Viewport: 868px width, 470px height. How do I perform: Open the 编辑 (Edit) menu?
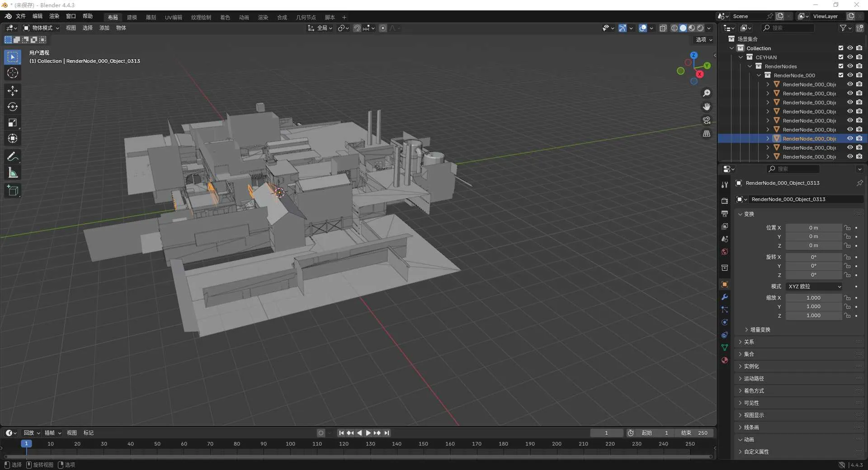38,16
